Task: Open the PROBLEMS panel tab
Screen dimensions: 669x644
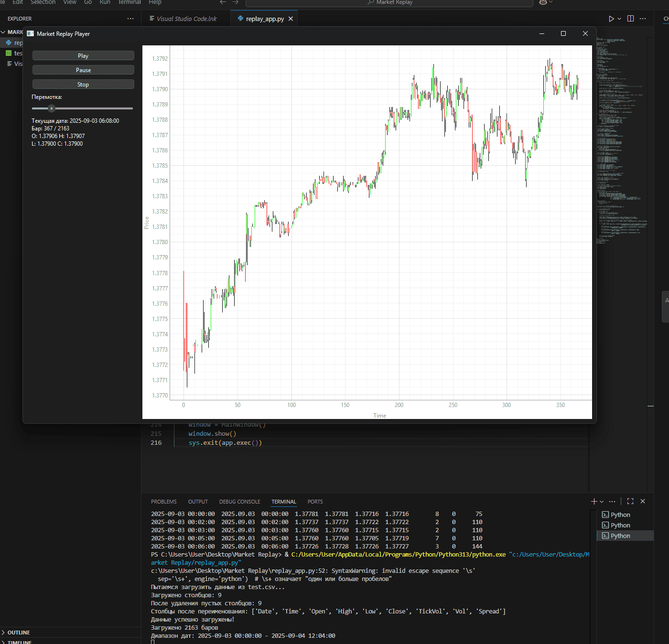Action: [163, 502]
